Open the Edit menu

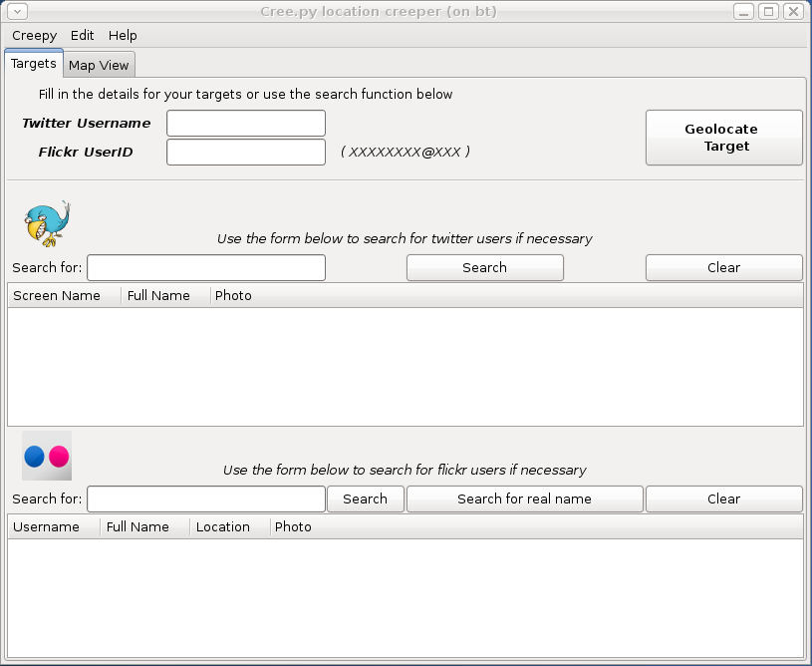[x=83, y=35]
